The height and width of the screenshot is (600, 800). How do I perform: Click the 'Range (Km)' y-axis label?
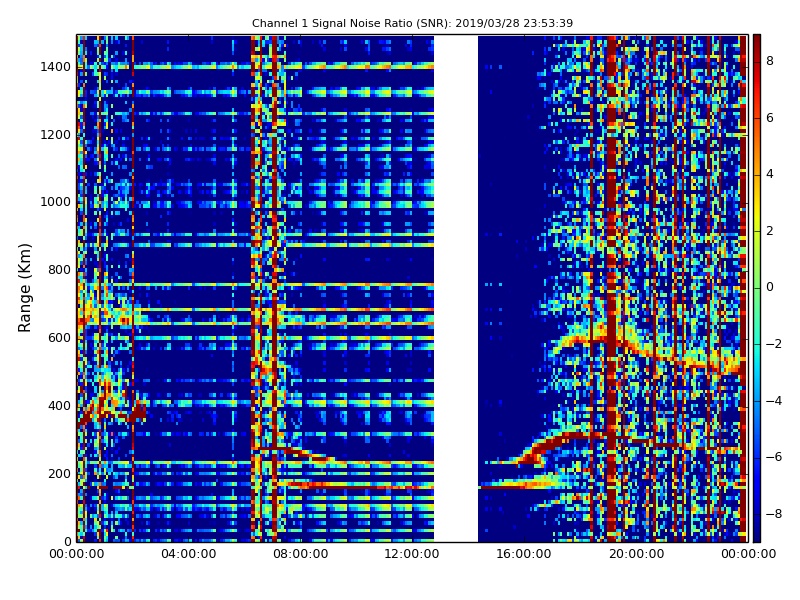[x=24, y=288]
